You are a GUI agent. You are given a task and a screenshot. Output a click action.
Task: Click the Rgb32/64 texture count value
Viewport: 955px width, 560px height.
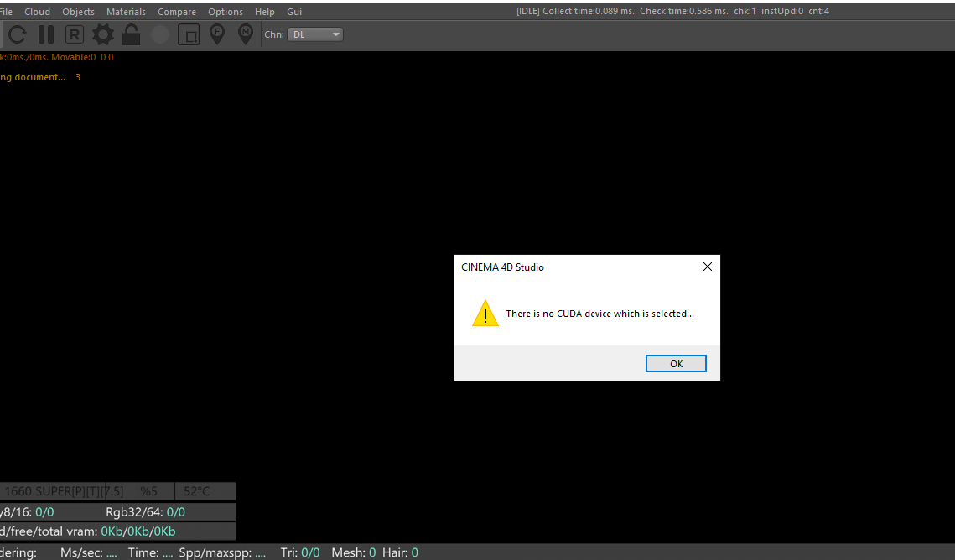coord(175,512)
